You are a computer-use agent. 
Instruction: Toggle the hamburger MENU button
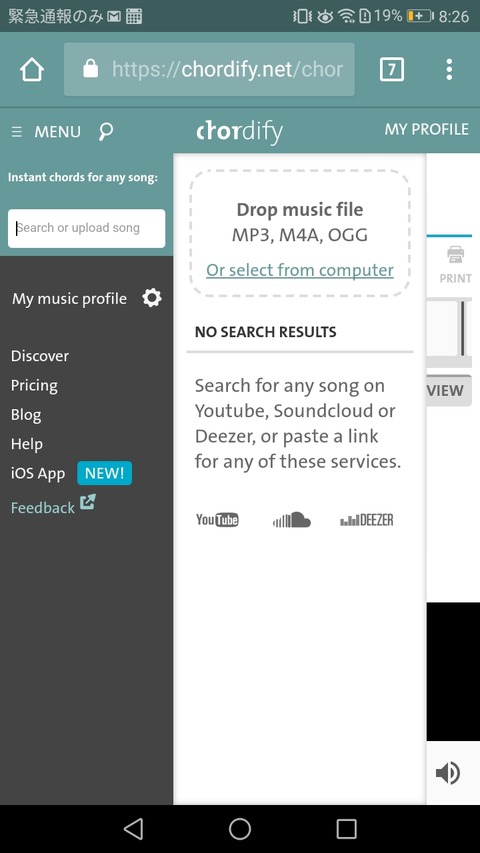(x=46, y=132)
